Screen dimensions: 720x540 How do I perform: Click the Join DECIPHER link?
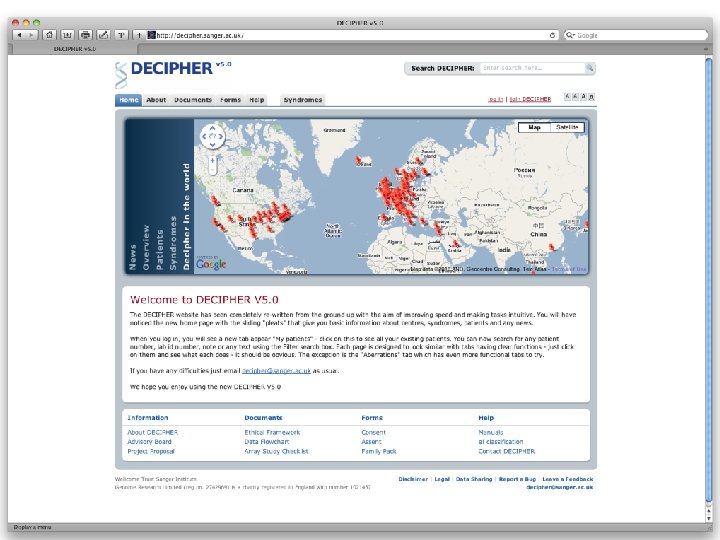(x=530, y=99)
